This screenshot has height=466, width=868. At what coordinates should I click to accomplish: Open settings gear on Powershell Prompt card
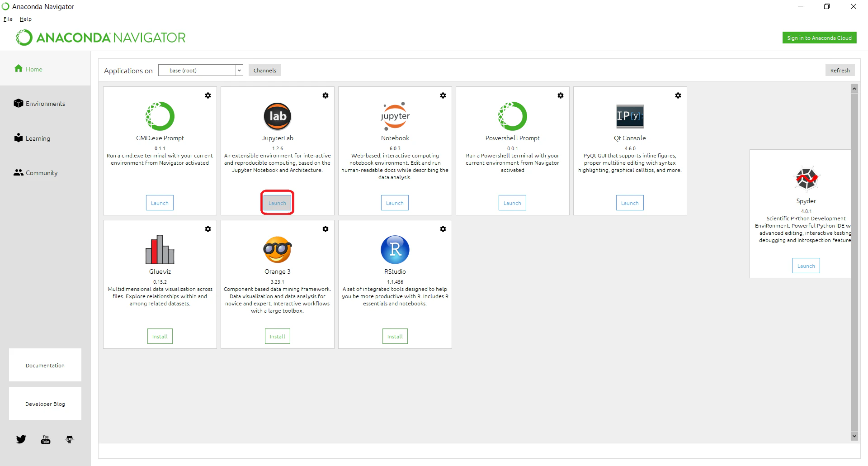coord(561,95)
